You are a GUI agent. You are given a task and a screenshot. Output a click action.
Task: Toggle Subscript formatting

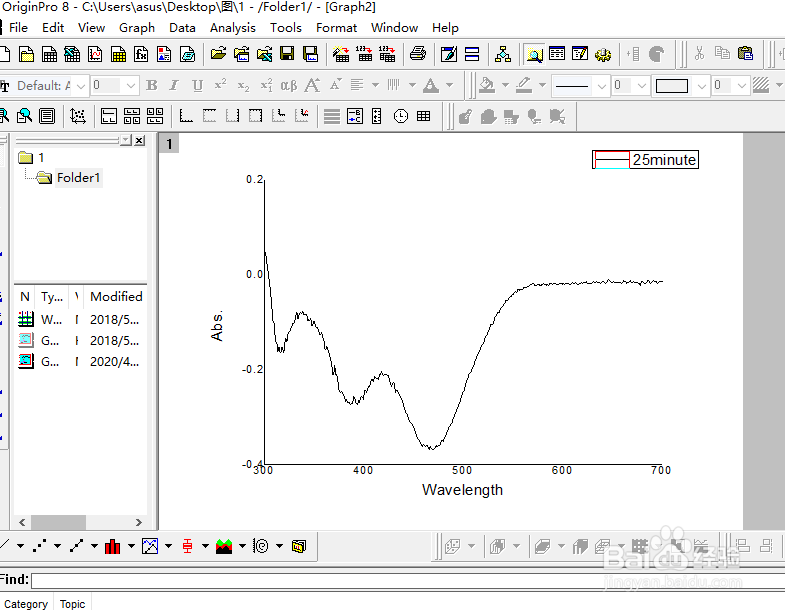pos(243,86)
